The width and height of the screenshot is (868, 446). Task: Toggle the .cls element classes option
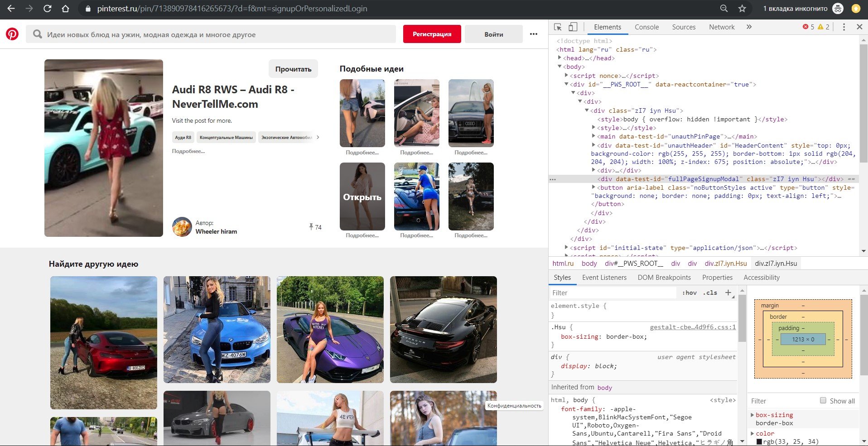pyautogui.click(x=710, y=293)
